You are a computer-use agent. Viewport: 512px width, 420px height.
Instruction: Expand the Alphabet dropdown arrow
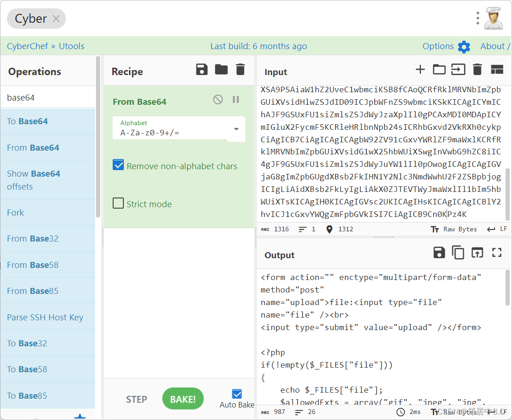tap(237, 129)
